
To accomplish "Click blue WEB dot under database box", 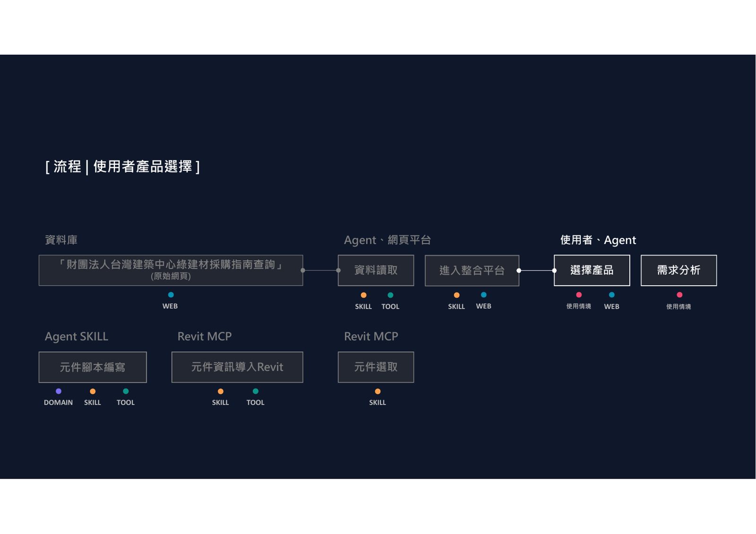I will click(171, 295).
